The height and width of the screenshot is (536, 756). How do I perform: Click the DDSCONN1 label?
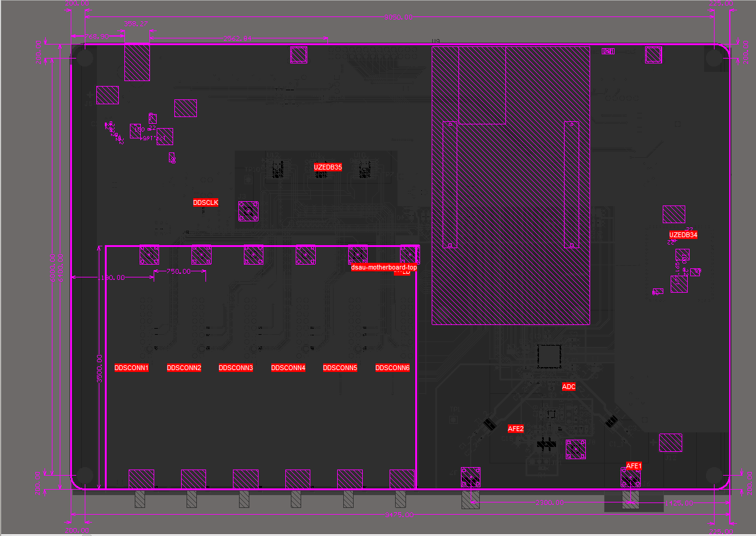pyautogui.click(x=132, y=368)
